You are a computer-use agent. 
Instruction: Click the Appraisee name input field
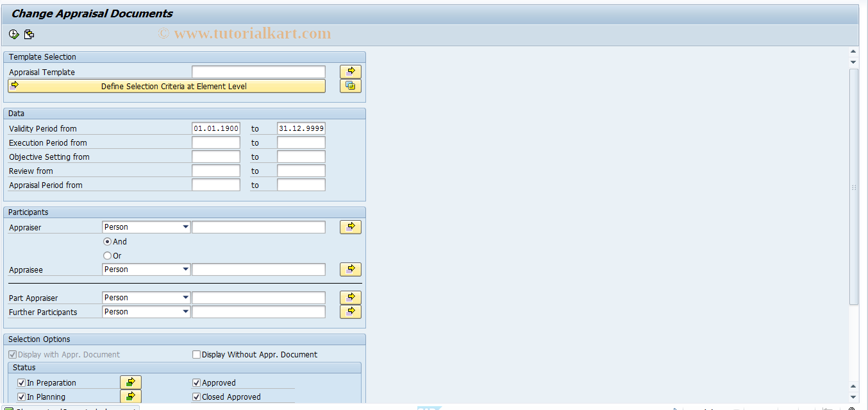pos(258,269)
